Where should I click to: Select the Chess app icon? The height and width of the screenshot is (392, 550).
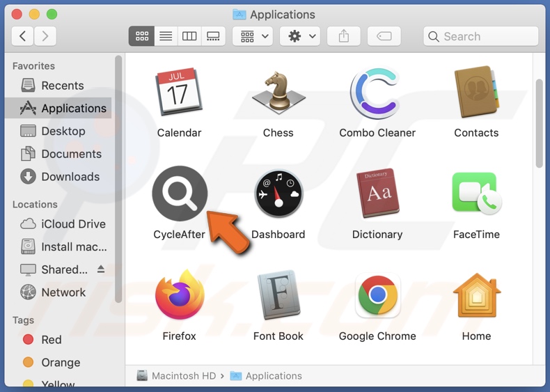(x=278, y=93)
